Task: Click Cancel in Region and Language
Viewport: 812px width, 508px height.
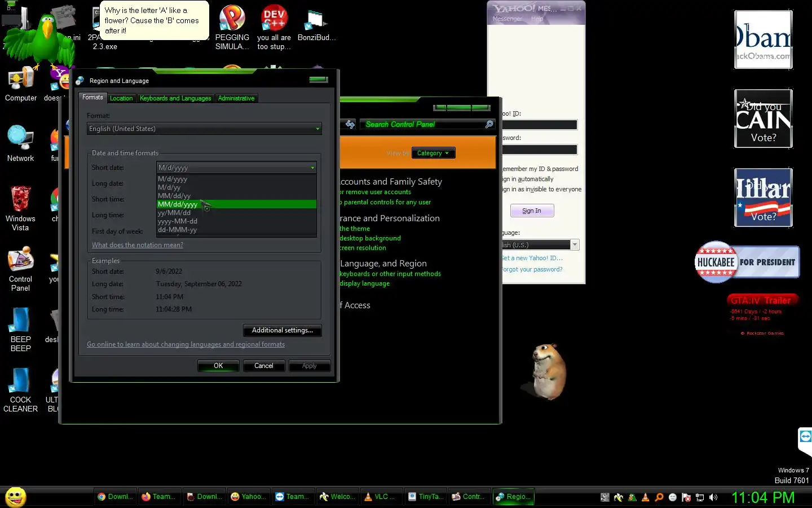Action: (x=264, y=366)
